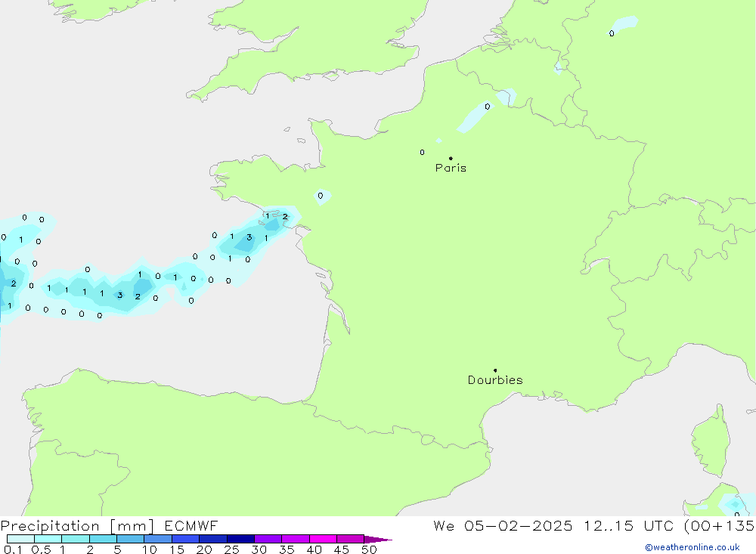
Task: Click the 0.1–0.5 mm lightest cyan legend swatch
Action: tap(20, 539)
